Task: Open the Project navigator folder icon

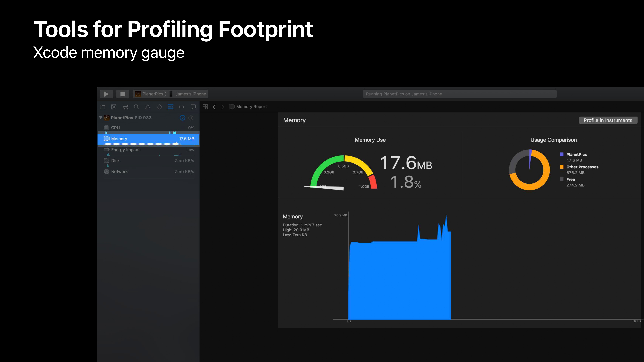Action: pyautogui.click(x=102, y=107)
